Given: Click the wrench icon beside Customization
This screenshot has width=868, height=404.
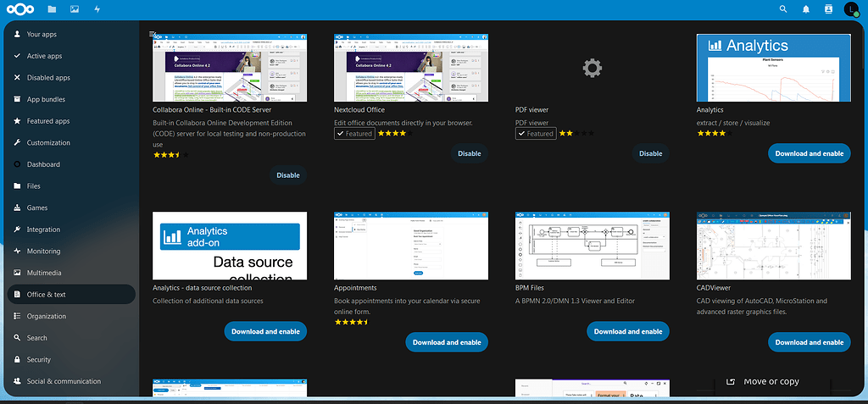Looking at the screenshot, I should click(x=17, y=143).
